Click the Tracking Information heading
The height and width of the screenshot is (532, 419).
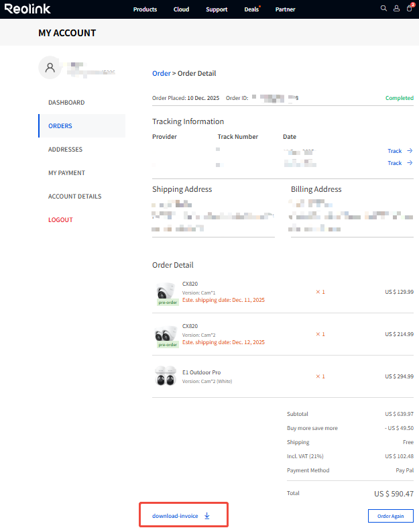pyautogui.click(x=188, y=121)
